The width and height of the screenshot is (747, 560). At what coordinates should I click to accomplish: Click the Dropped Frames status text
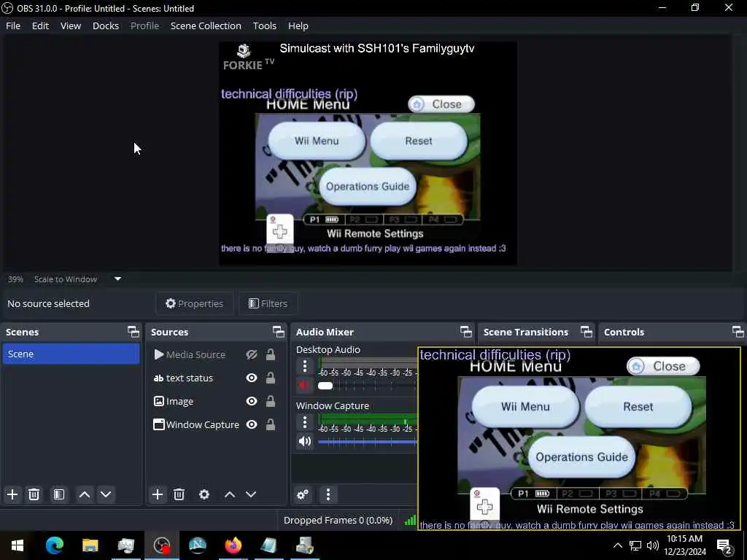coord(338,520)
